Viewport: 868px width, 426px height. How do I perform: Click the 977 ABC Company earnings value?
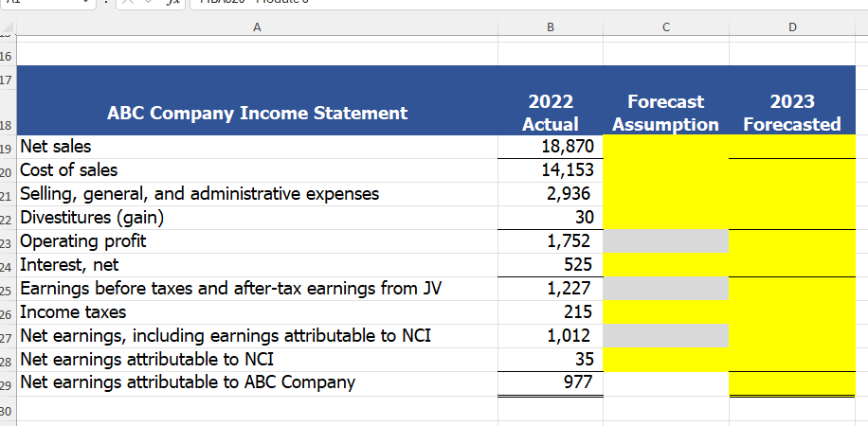[551, 383]
